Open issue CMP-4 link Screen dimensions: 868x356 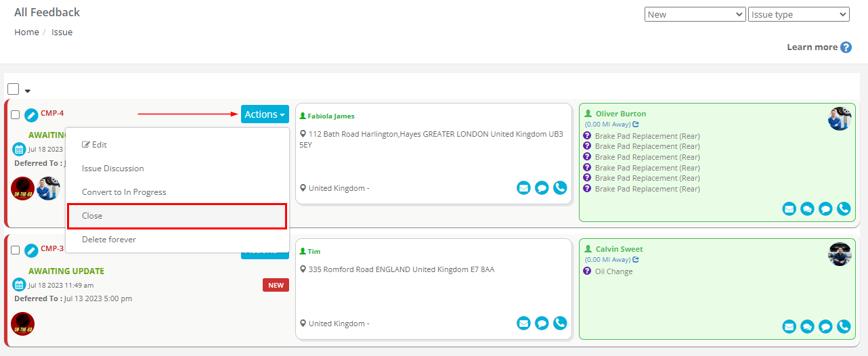pyautogui.click(x=52, y=113)
